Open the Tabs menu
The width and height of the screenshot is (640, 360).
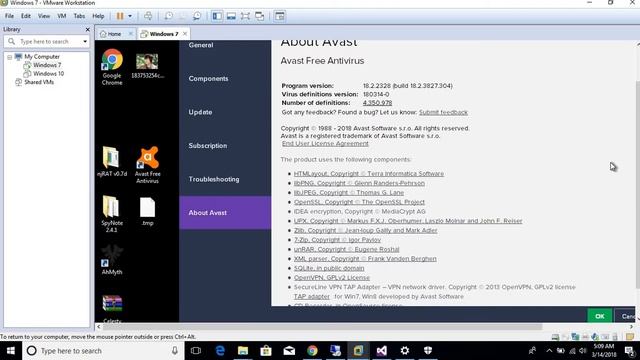point(79,16)
